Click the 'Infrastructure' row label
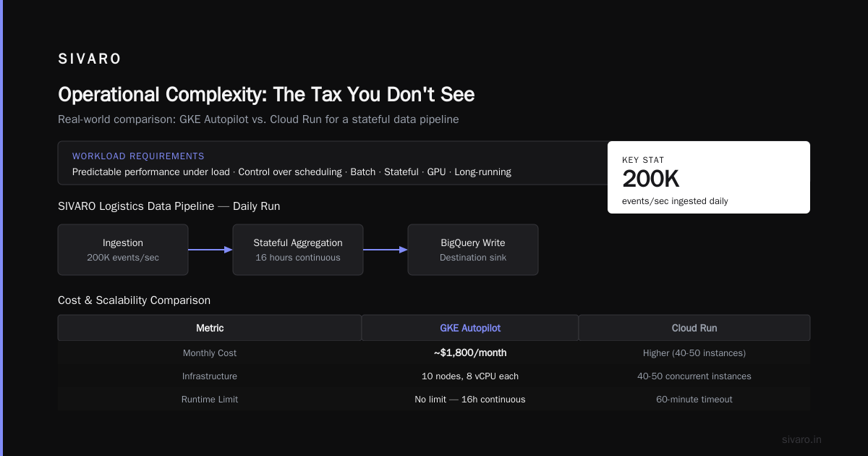 pos(210,376)
